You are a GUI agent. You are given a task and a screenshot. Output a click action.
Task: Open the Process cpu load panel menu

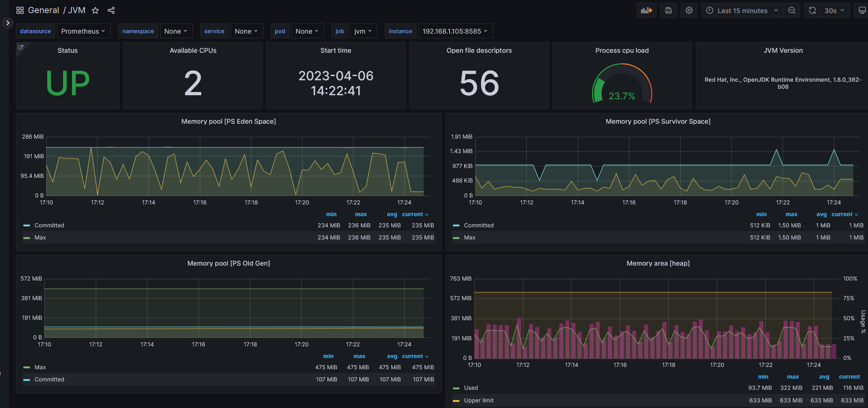pyautogui.click(x=622, y=50)
